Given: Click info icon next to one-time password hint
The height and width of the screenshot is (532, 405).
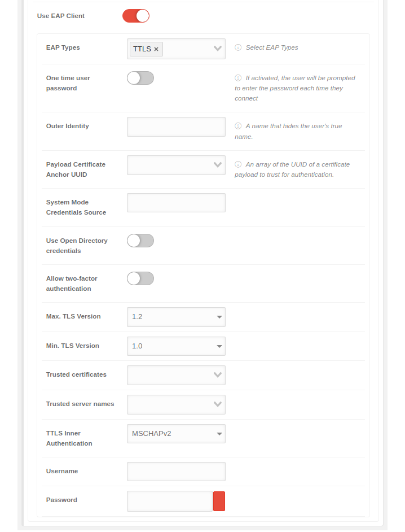Looking at the screenshot, I should [238, 79].
